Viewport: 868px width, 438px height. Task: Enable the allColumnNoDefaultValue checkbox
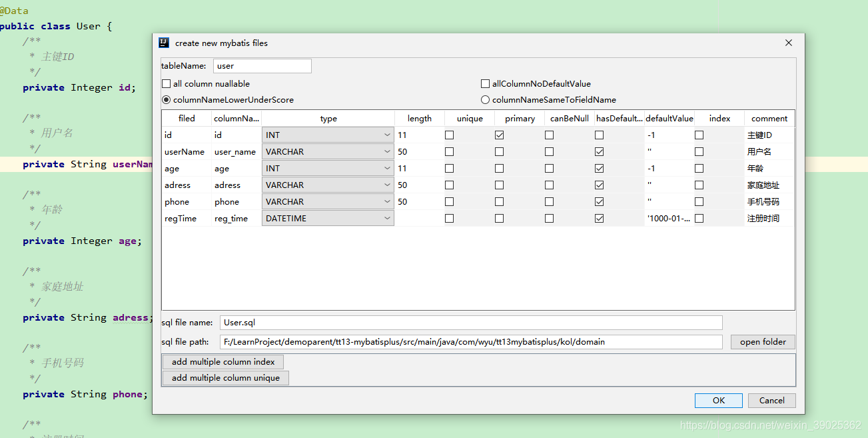click(x=486, y=84)
